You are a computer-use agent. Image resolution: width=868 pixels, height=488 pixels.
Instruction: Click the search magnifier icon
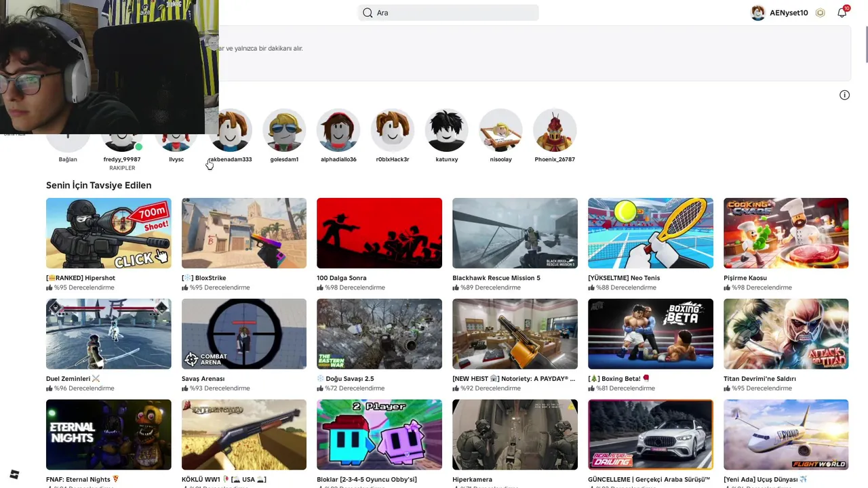tap(368, 13)
